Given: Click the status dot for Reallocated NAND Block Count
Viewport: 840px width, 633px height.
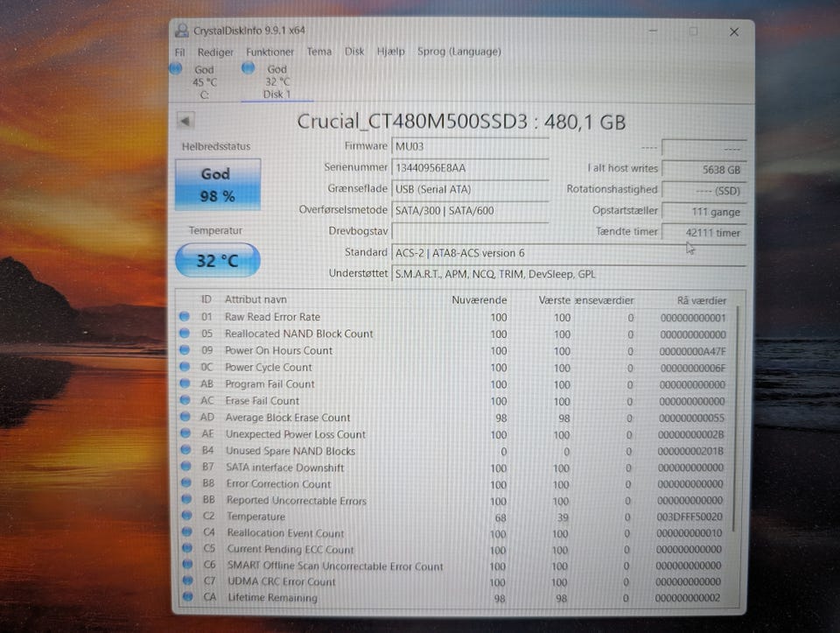Looking at the screenshot, I should pos(185,334).
